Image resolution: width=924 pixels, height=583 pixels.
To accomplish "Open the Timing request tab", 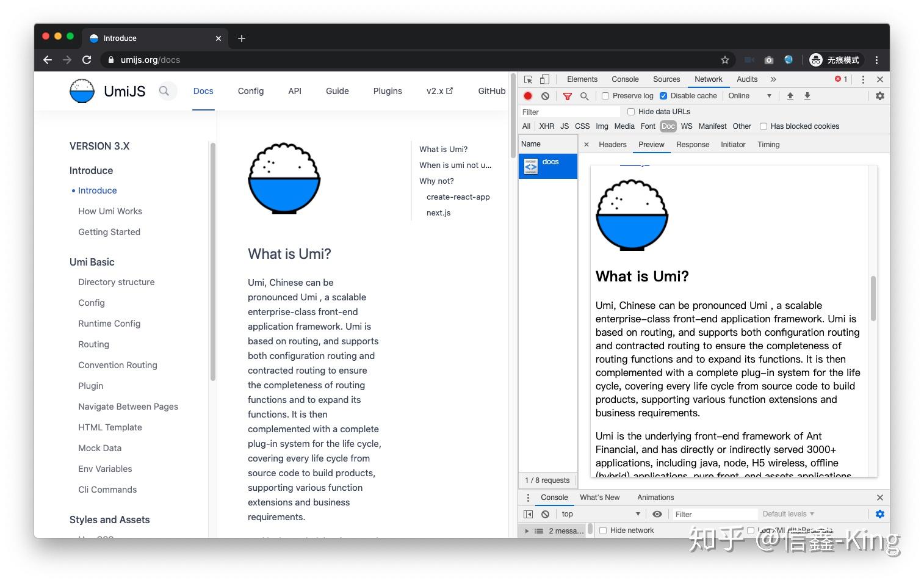I will (x=768, y=145).
